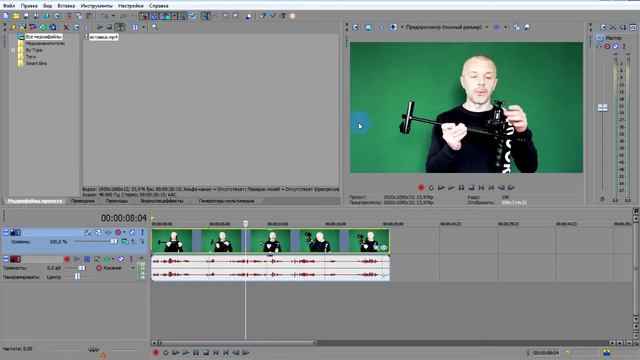The width and height of the screenshot is (640, 360).
Task: Open split screen view icon in preview
Action: (x=393, y=27)
